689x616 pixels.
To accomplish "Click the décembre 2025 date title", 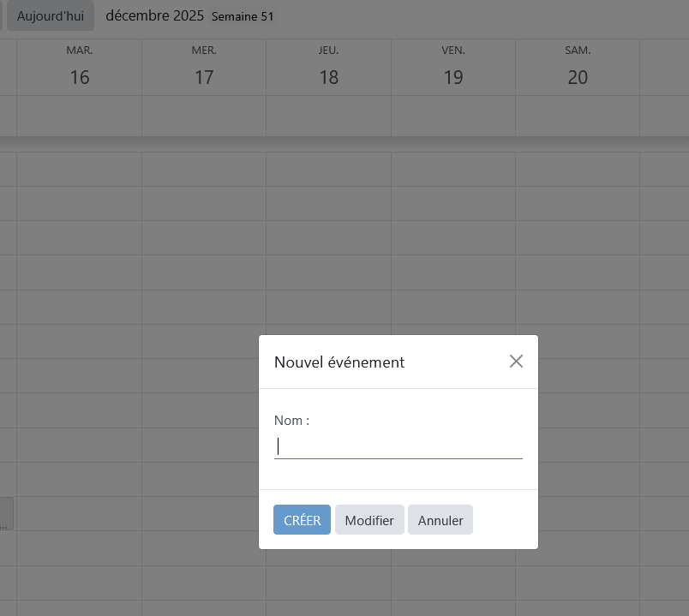I will click(x=154, y=16).
